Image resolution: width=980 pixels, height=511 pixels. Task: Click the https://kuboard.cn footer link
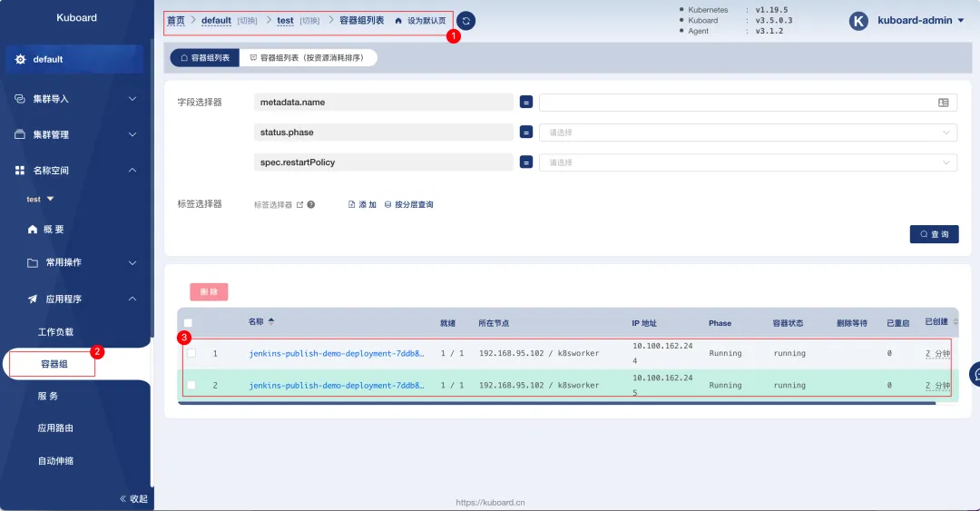pyautogui.click(x=490, y=502)
